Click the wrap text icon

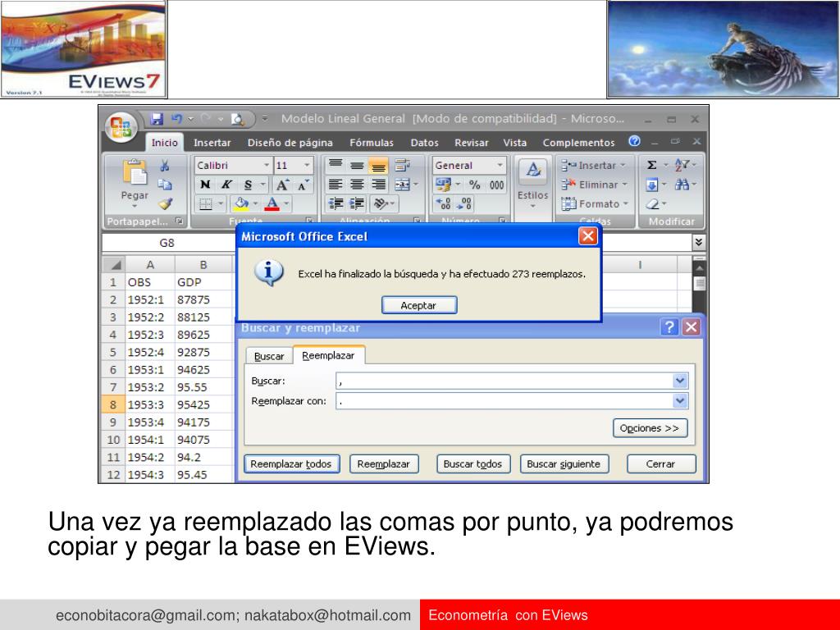(x=402, y=165)
